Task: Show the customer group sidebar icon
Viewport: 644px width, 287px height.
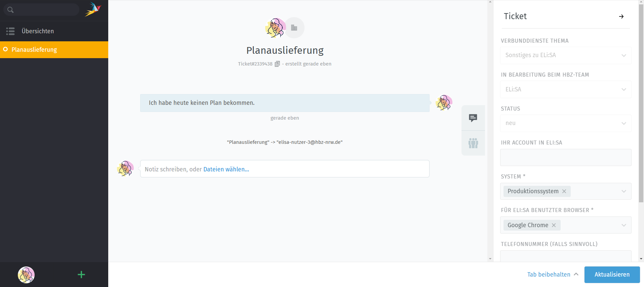Action: [473, 143]
